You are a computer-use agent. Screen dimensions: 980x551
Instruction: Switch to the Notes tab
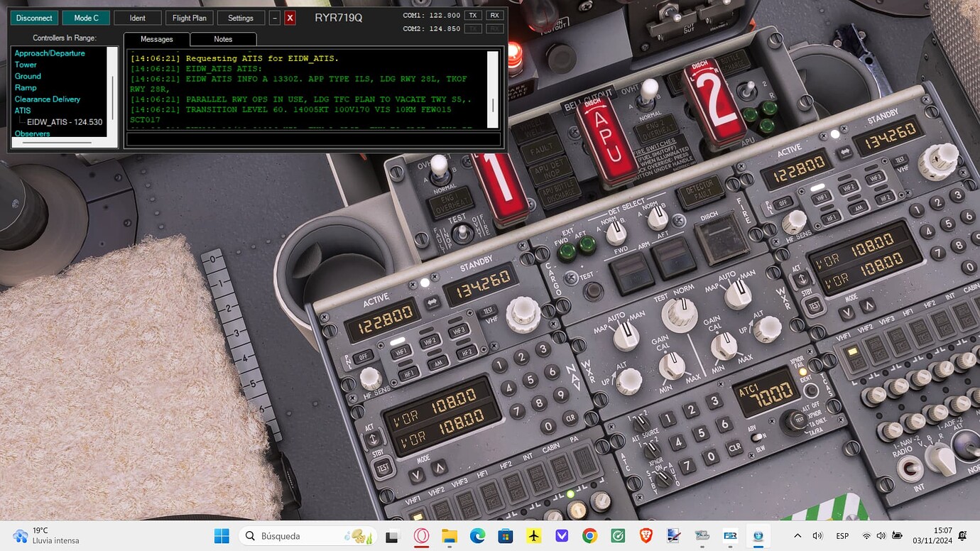[x=223, y=39]
